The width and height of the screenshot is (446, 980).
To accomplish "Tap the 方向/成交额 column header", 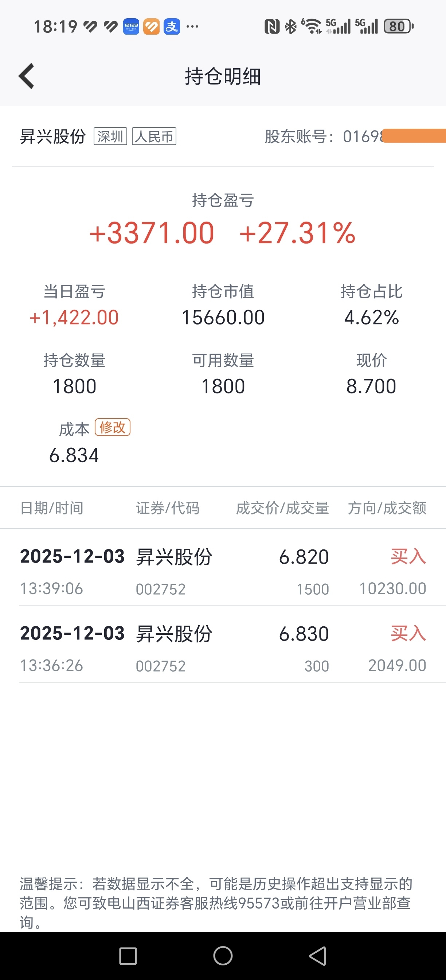I will point(387,508).
